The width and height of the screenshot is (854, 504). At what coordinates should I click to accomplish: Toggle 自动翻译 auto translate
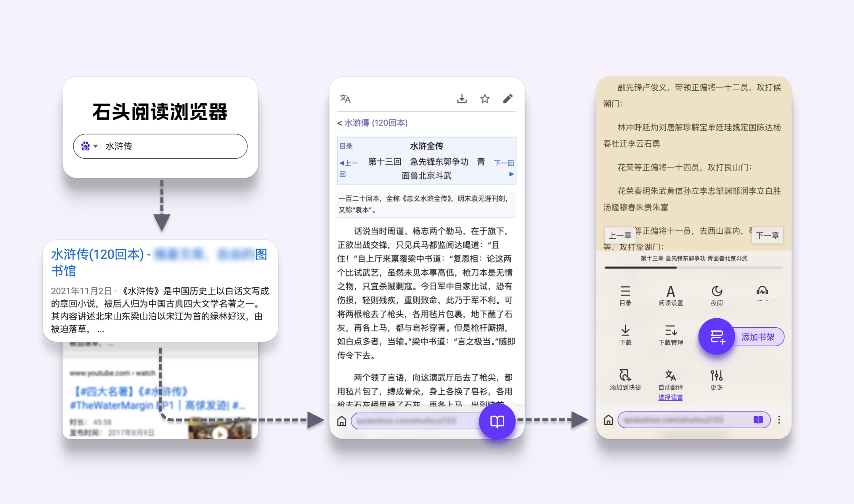[x=670, y=380]
